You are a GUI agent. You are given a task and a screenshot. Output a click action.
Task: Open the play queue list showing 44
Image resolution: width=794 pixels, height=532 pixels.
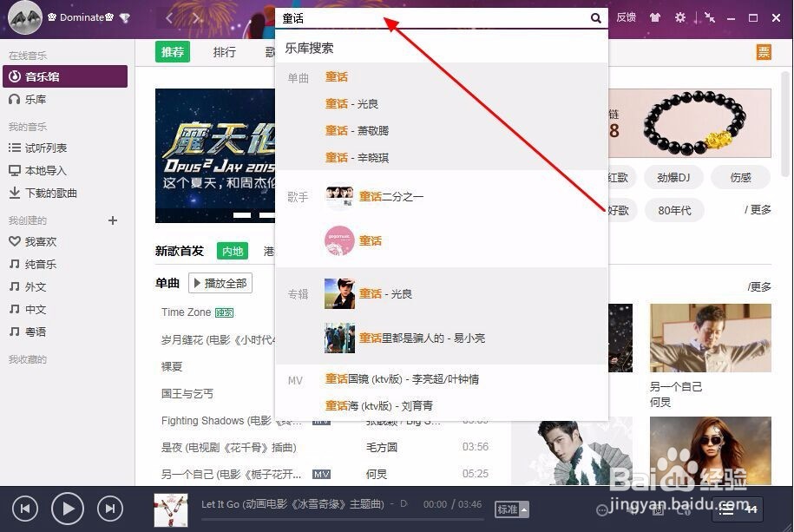[738, 509]
